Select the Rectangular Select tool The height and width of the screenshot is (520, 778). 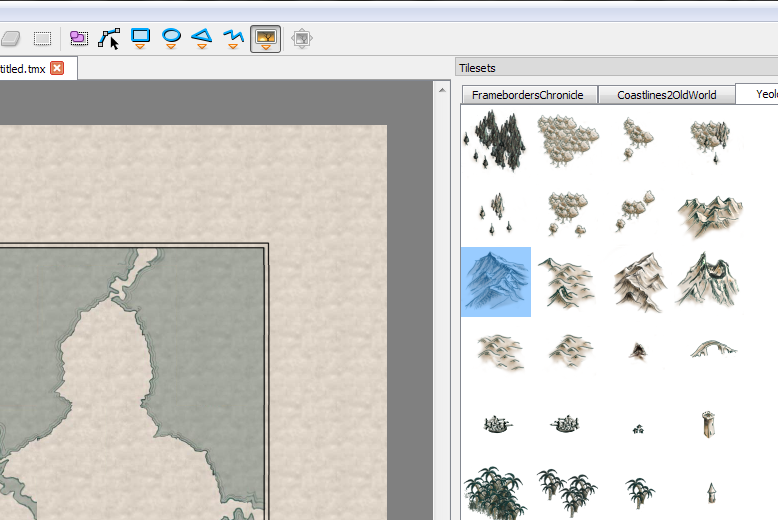pos(43,39)
